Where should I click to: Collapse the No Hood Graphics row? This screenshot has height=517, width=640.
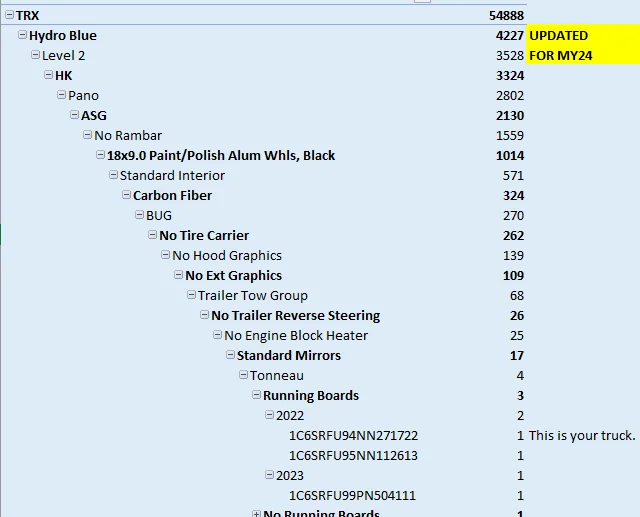165,255
